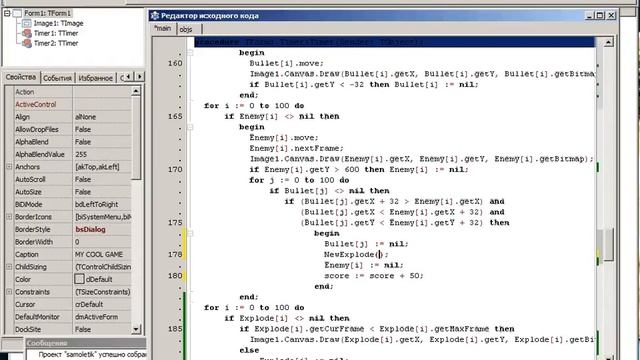This screenshot has height=360, width=640.
Task: Edit Caption value MY COOL GAME
Action: coord(102,254)
